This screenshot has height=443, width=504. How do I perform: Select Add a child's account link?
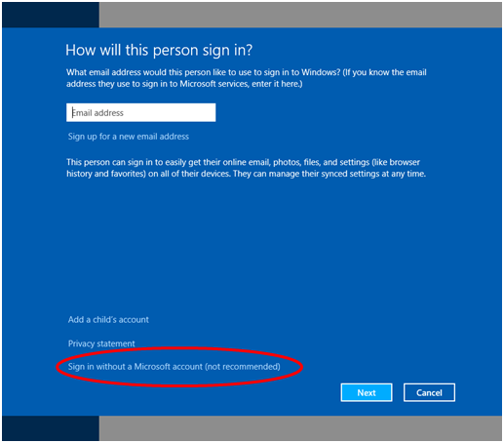point(108,320)
